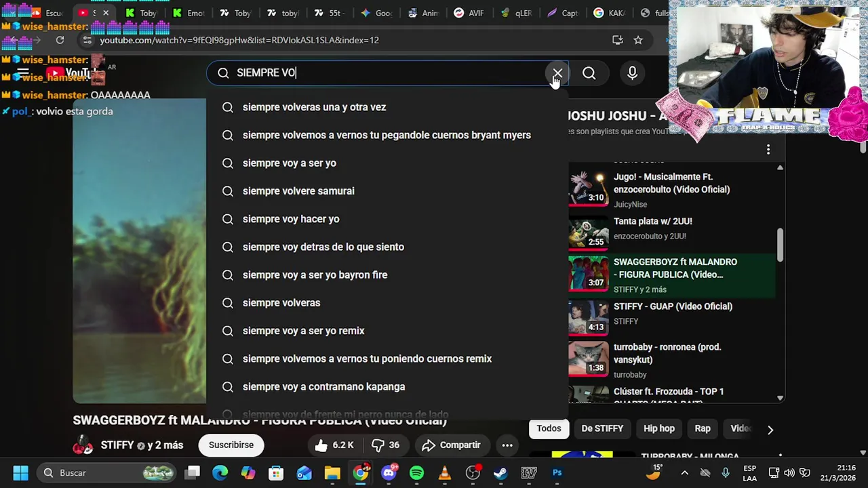
Task: Show hidden tray icons chevron
Action: (684, 473)
